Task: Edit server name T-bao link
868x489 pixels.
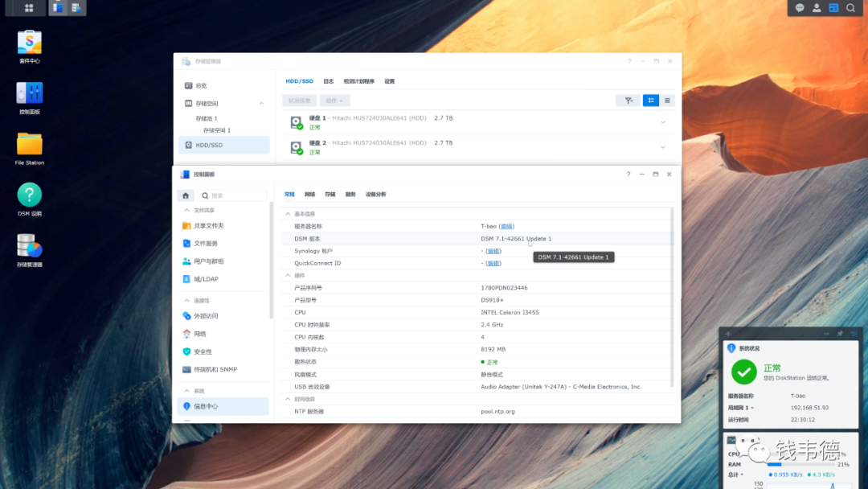Action: point(506,227)
